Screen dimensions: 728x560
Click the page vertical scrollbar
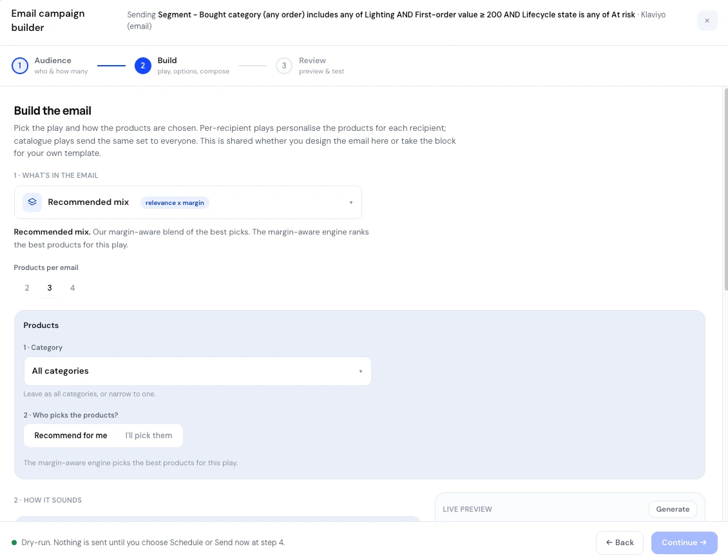point(725,189)
